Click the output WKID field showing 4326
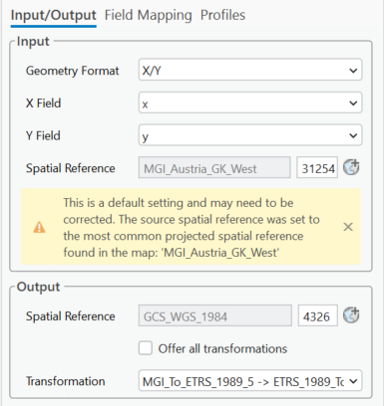This screenshot has height=406, width=384. (x=317, y=315)
